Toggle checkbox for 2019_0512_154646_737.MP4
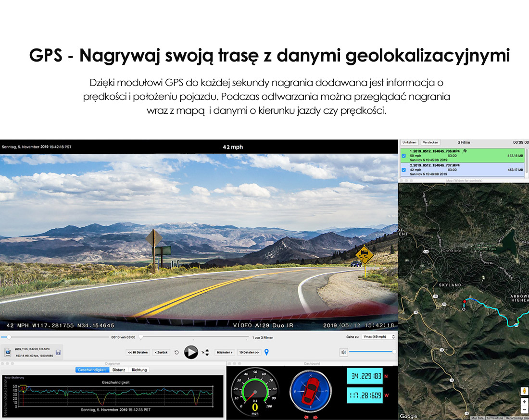 pos(403,170)
